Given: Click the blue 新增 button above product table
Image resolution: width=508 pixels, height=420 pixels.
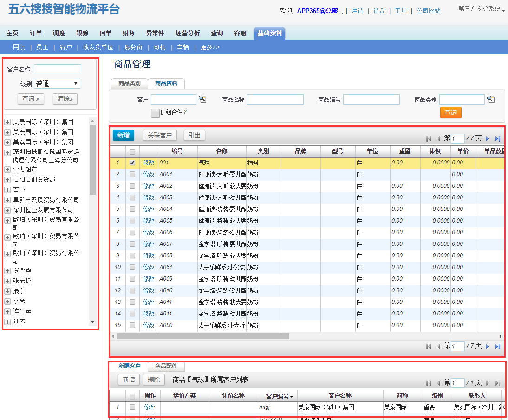Looking at the screenshot, I should pos(123,135).
